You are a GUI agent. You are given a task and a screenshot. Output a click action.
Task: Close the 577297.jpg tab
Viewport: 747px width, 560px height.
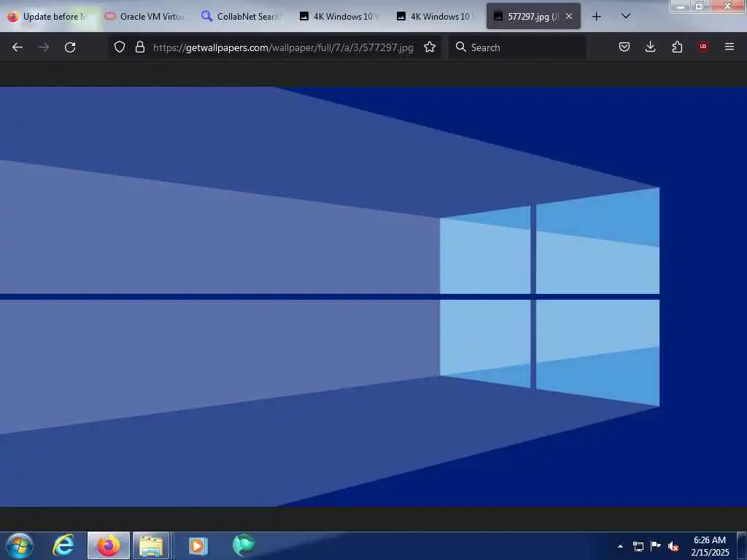pos(569,16)
